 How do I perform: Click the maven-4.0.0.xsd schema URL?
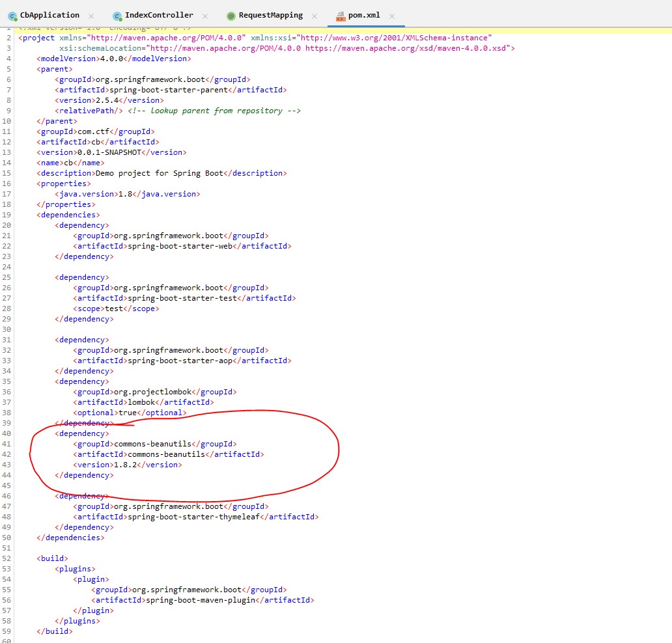click(x=406, y=48)
